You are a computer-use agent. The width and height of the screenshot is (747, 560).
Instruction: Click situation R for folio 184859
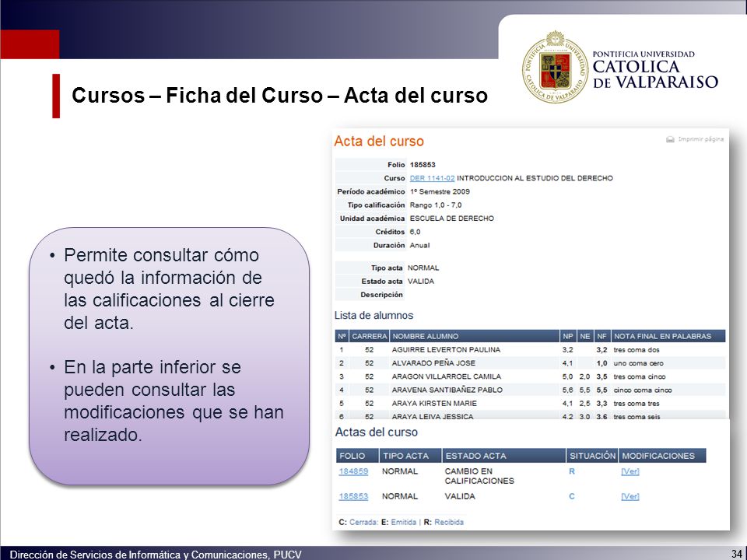572,471
